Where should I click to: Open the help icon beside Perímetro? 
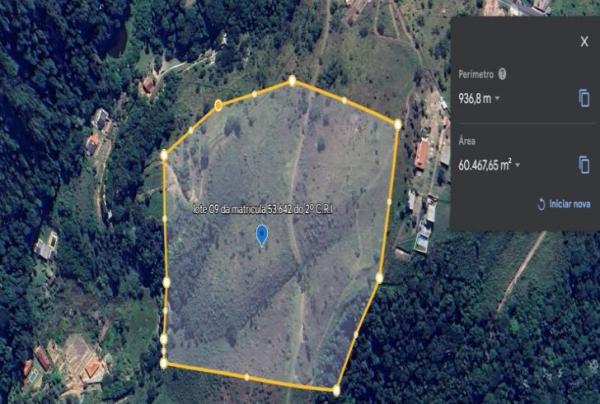[502, 74]
